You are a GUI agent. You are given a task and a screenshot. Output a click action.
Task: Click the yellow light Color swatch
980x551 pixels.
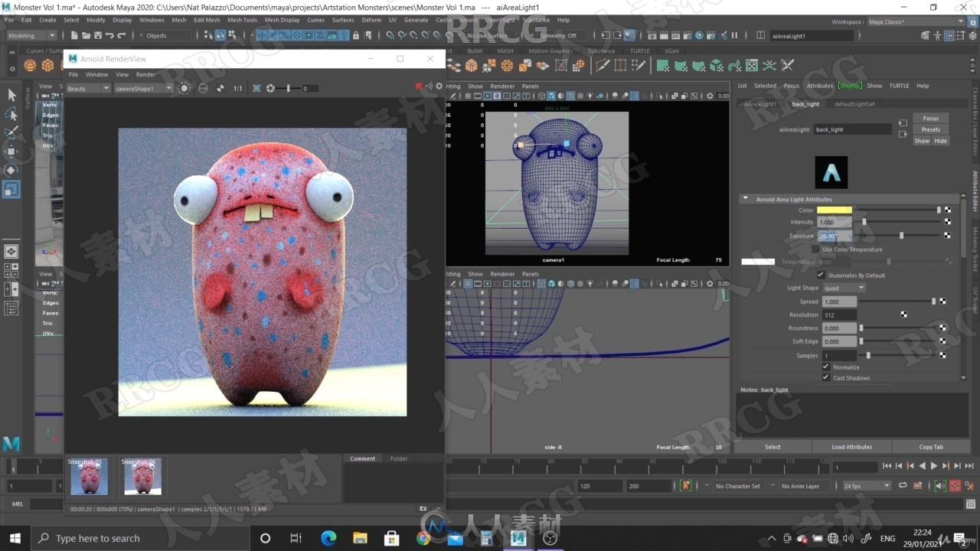pyautogui.click(x=834, y=210)
